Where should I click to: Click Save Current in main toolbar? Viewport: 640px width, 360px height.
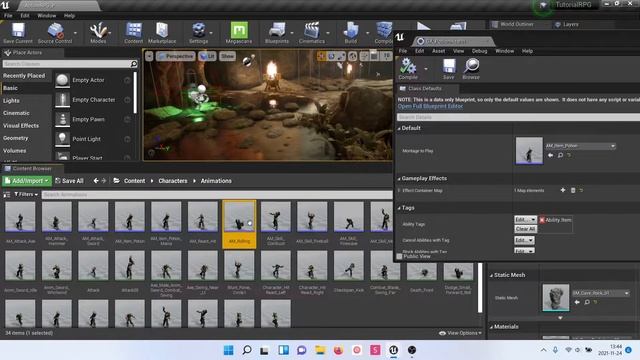pyautogui.click(x=18, y=33)
